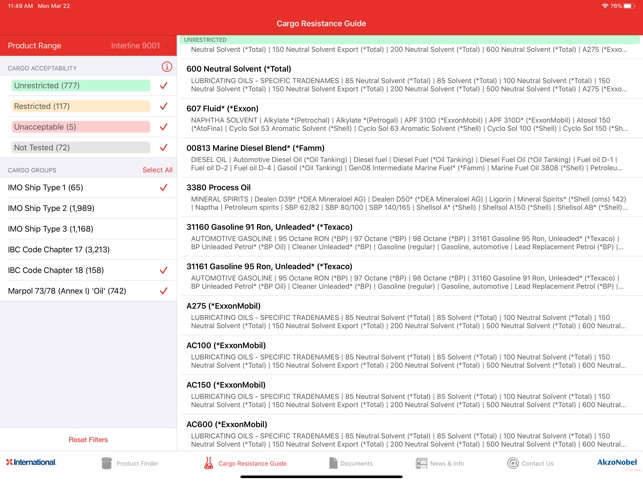Image resolution: width=643 pixels, height=482 pixels.
Task: Tap NAPHTHA SOLVENT synonyms under 607 Fluid
Action: click(x=409, y=124)
